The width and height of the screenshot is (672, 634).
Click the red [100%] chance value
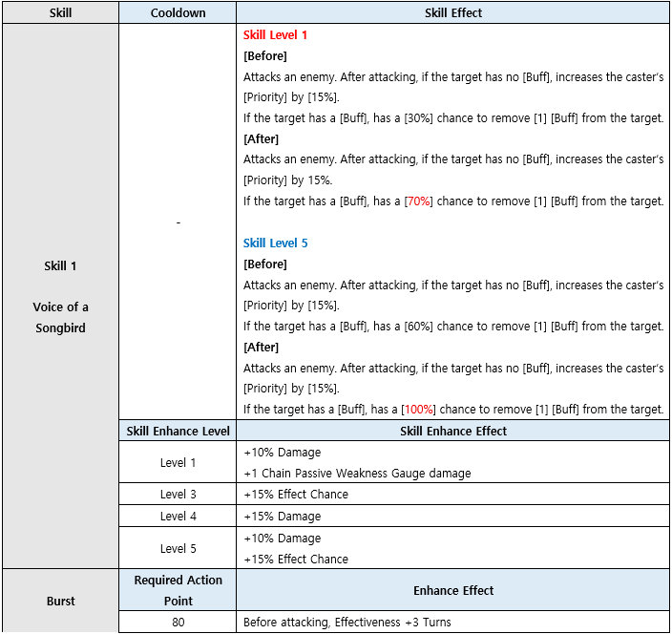click(x=422, y=410)
